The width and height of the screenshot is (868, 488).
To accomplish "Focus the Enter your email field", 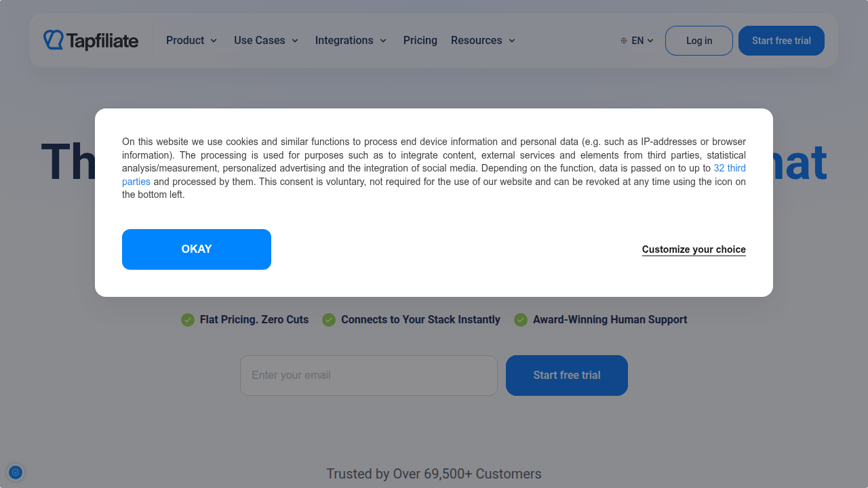I will pyautogui.click(x=369, y=375).
